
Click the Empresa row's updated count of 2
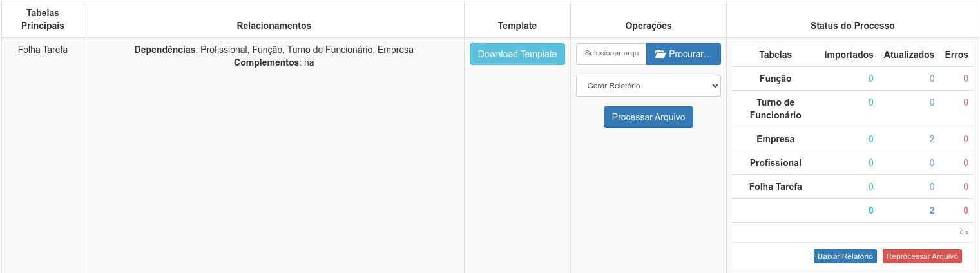(932, 139)
